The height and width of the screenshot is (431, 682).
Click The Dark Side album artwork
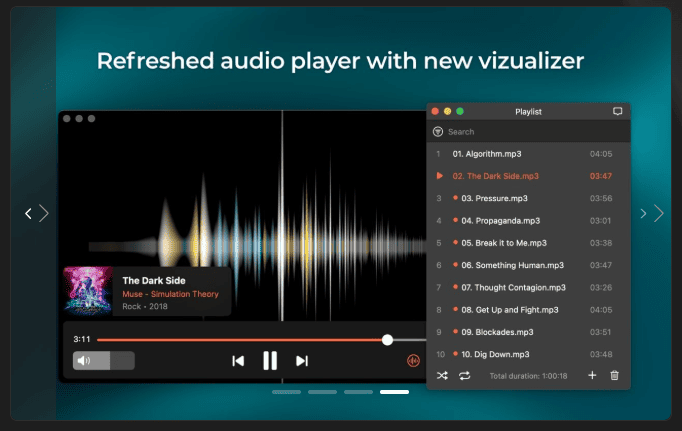(x=88, y=291)
